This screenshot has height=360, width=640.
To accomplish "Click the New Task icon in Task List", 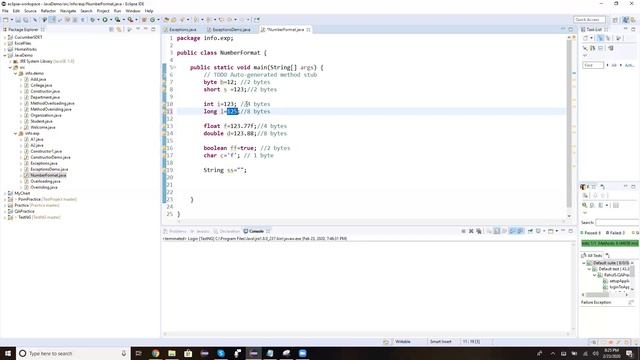I will click(x=586, y=38).
